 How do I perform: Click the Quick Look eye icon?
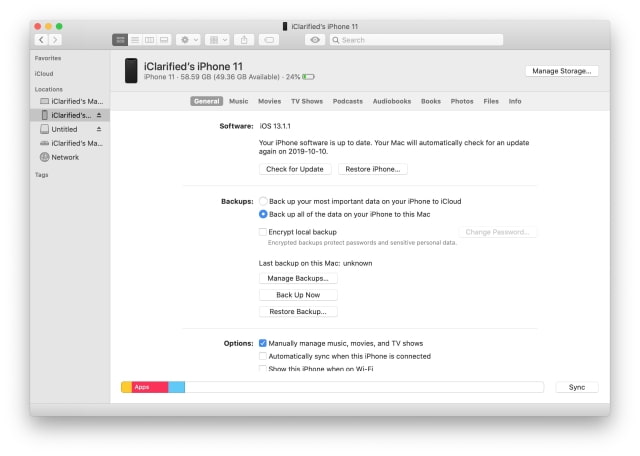pos(315,40)
